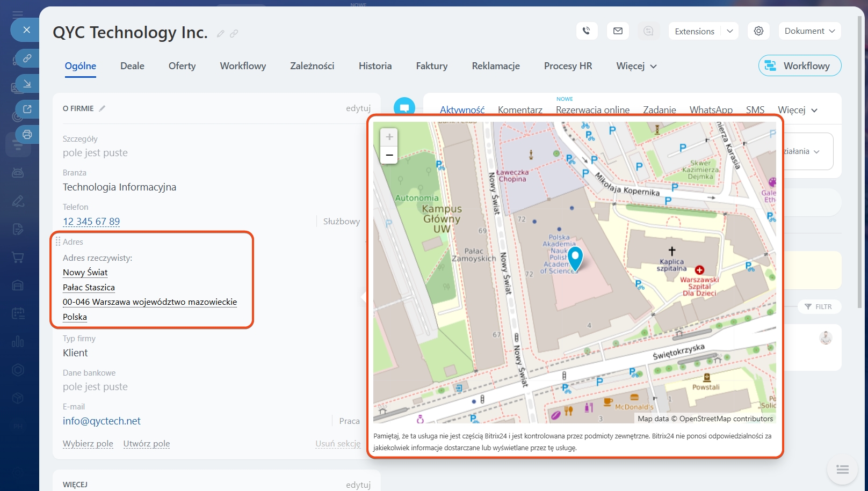Click the blue Workflowy button
Viewport: 868px width, 491px height.
tap(799, 66)
